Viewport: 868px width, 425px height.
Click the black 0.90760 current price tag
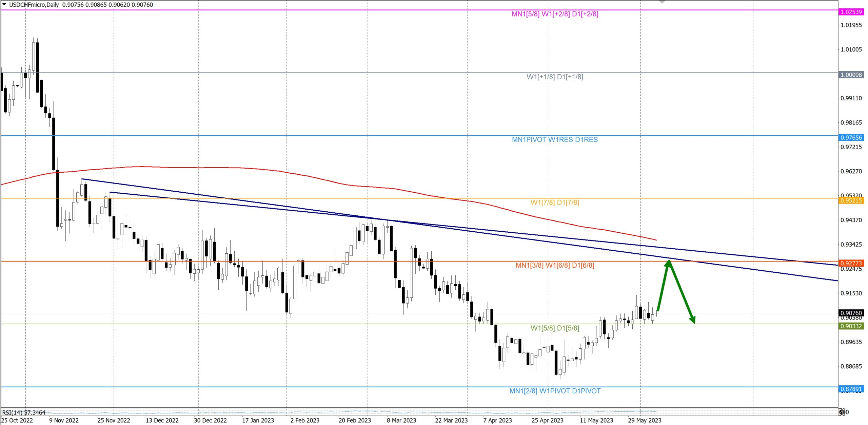click(851, 313)
